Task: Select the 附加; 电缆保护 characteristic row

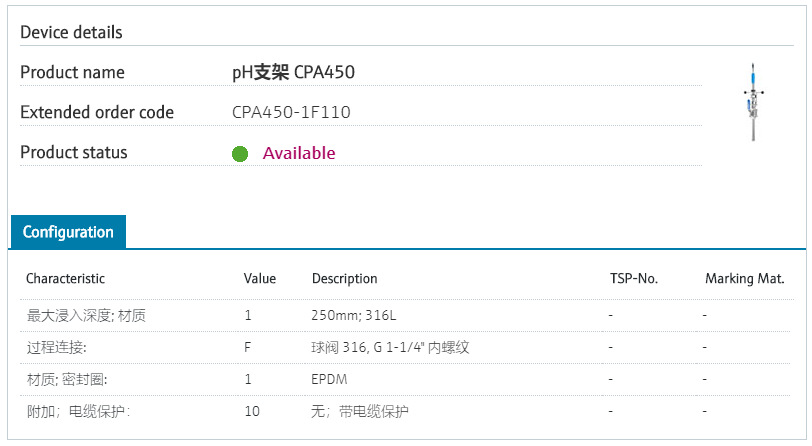Action: coord(78,412)
